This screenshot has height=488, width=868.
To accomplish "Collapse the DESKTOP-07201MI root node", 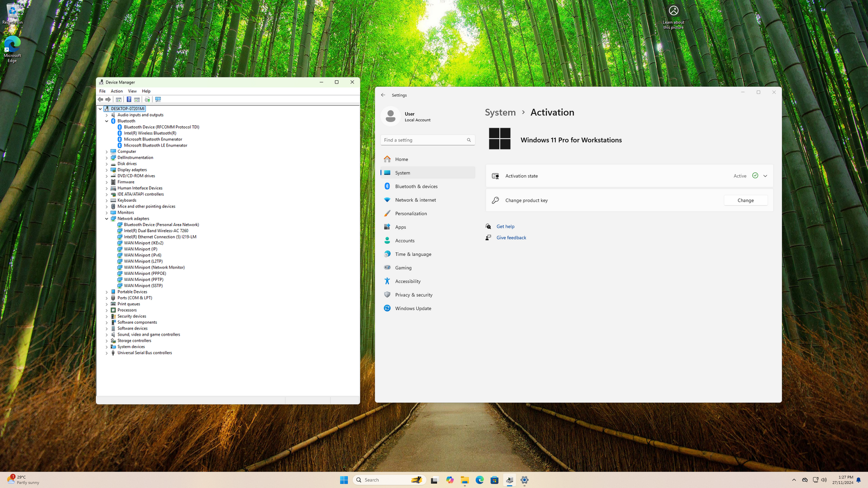I will [100, 108].
